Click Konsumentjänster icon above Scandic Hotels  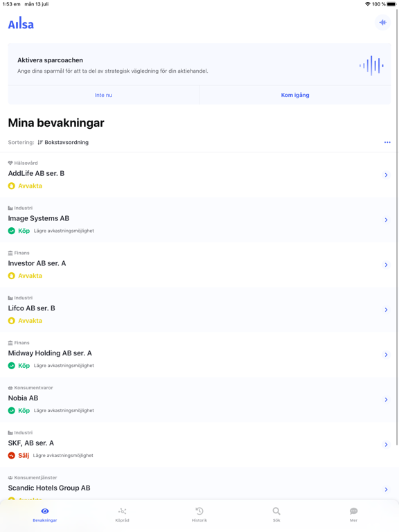click(x=10, y=478)
